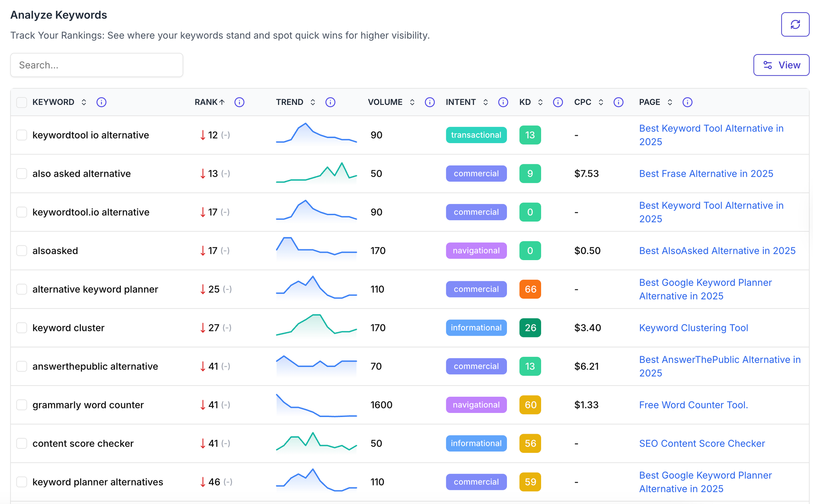Viewport: 813px width, 504px height.
Task: Open the View options button
Action: [781, 65]
